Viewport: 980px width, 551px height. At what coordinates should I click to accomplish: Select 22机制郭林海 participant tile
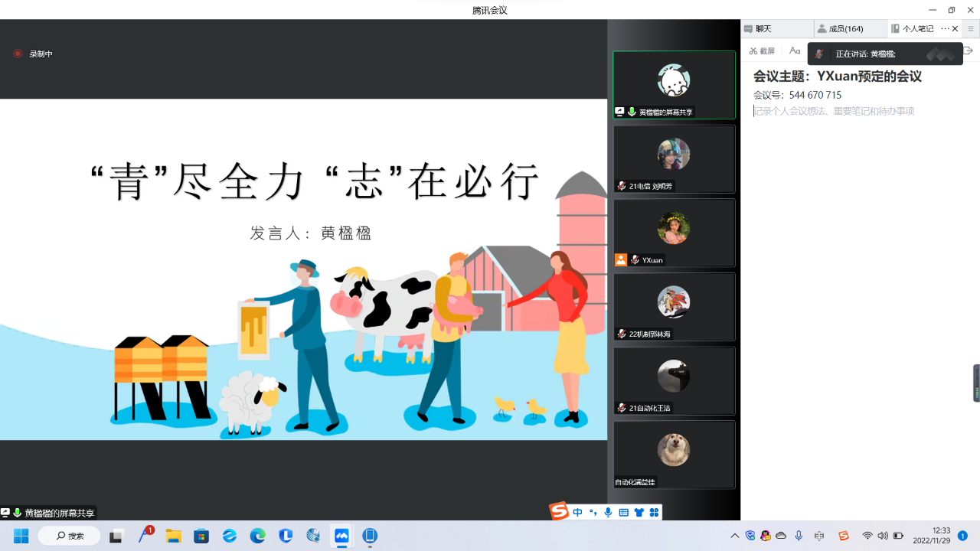pyautogui.click(x=674, y=307)
